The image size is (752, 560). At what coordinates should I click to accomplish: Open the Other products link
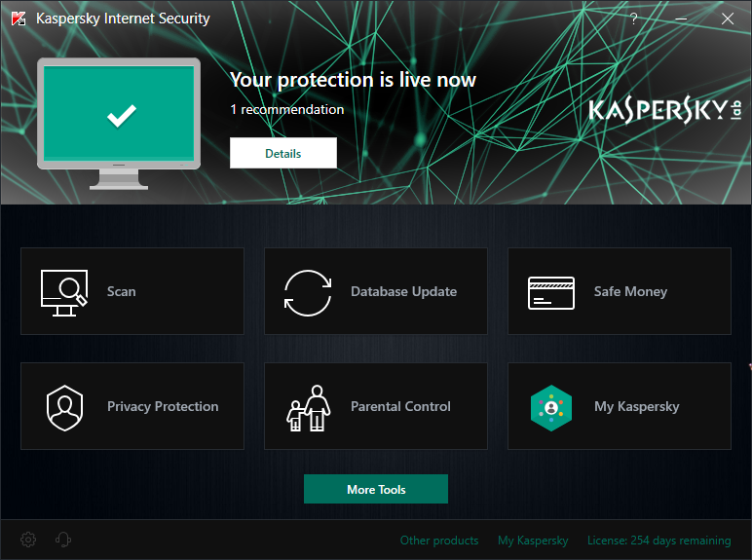439,541
